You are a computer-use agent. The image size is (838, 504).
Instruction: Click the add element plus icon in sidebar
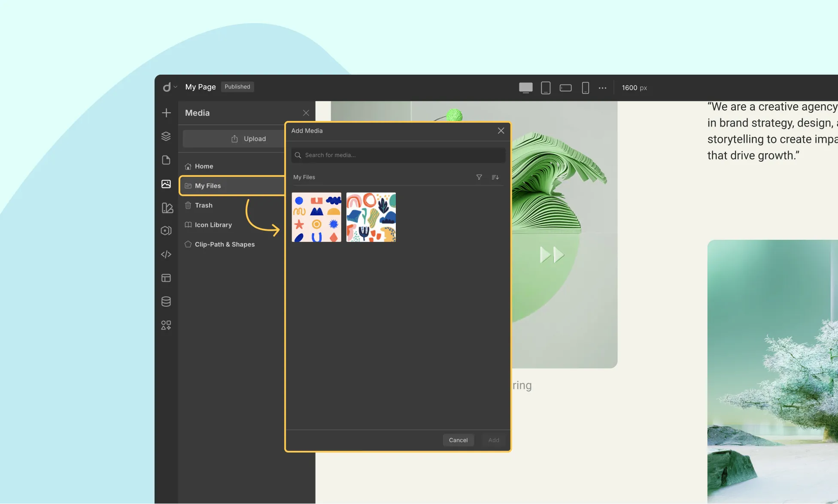[x=166, y=113]
